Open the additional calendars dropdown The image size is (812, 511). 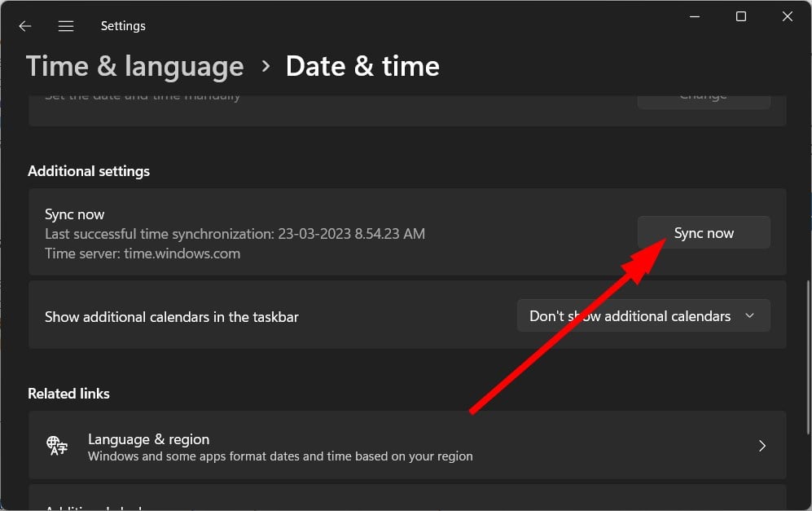click(643, 315)
